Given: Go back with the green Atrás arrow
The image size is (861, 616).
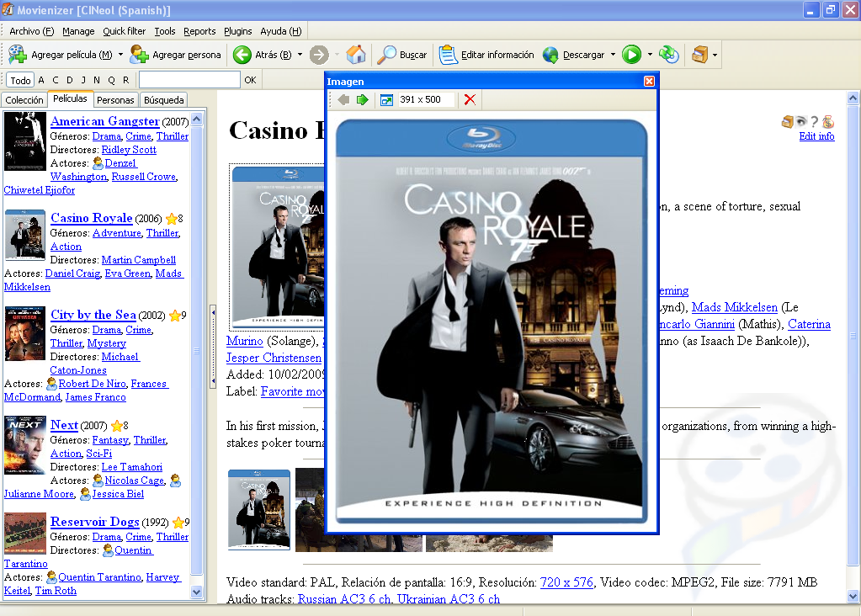Looking at the screenshot, I should [x=242, y=55].
